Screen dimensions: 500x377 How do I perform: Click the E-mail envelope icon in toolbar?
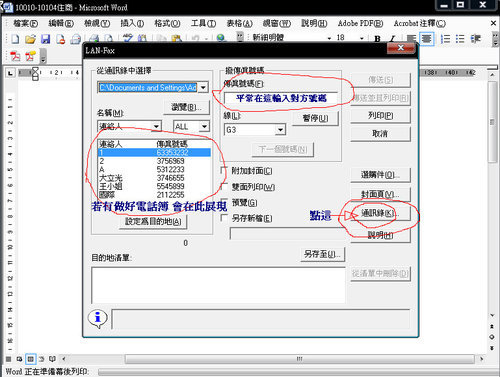[x=76, y=39]
